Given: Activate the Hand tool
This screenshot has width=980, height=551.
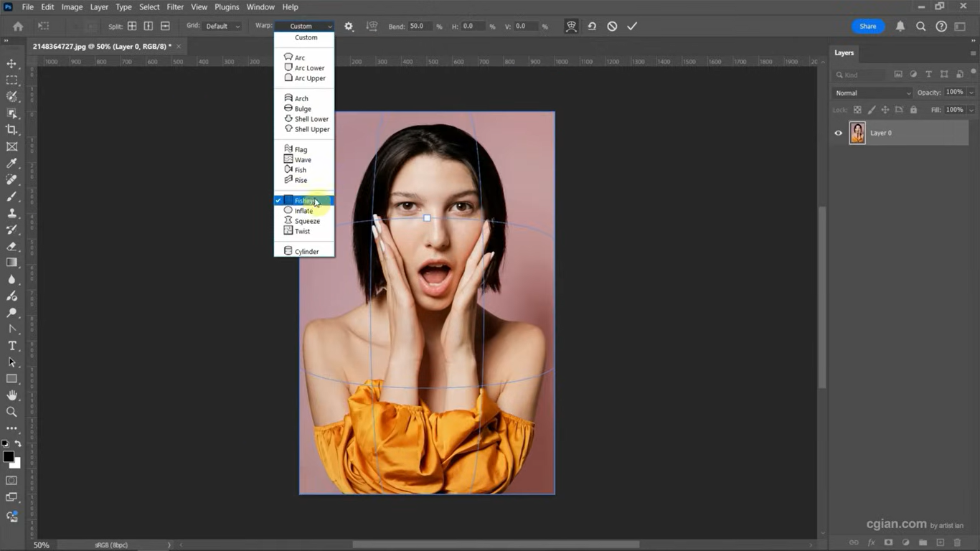Looking at the screenshot, I should pyautogui.click(x=11, y=395).
